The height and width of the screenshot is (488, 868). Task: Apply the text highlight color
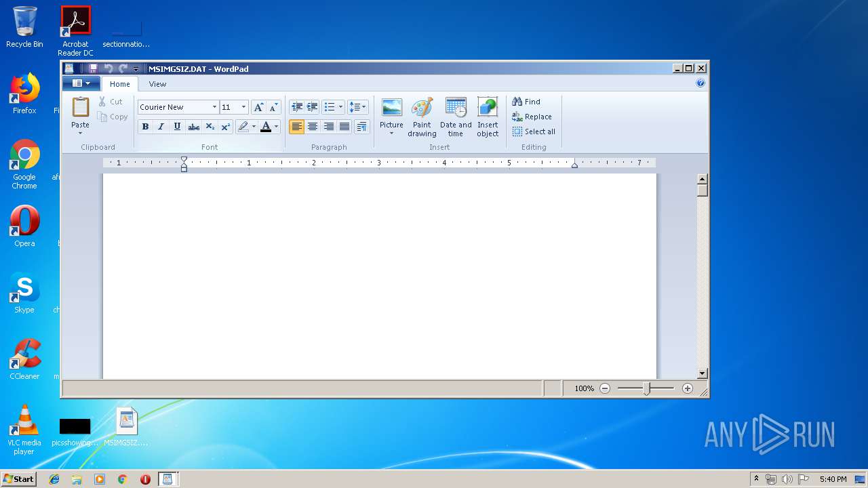243,127
